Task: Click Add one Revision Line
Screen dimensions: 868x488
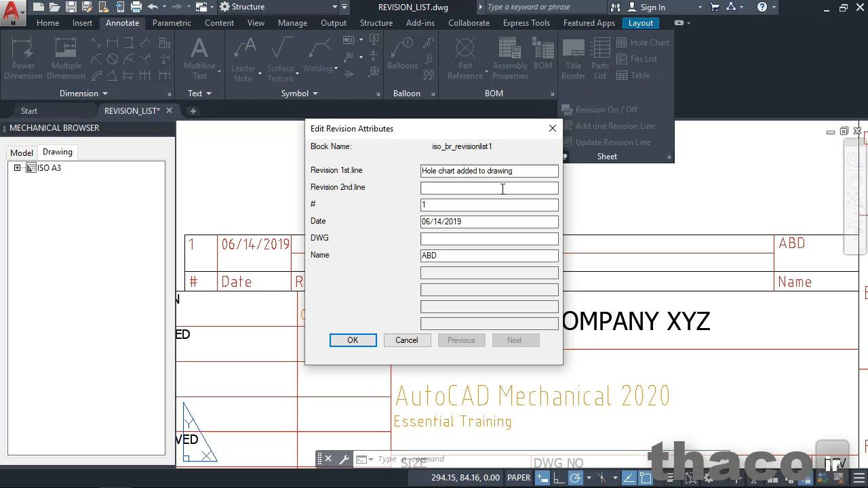Action: (x=608, y=126)
